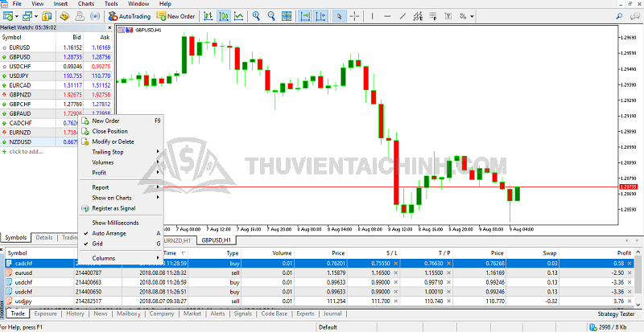Image resolution: width=644 pixels, height=332 pixels.
Task: Select the GBPUSD,H1 chart tab
Action: [x=216, y=240]
